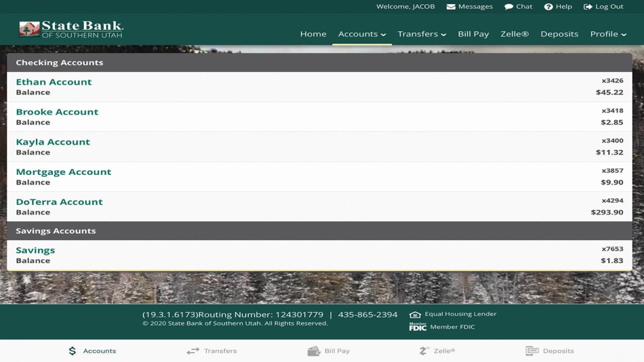Image resolution: width=644 pixels, height=362 pixels.
Task: Click the Chat label in top bar
Action: click(x=524, y=7)
